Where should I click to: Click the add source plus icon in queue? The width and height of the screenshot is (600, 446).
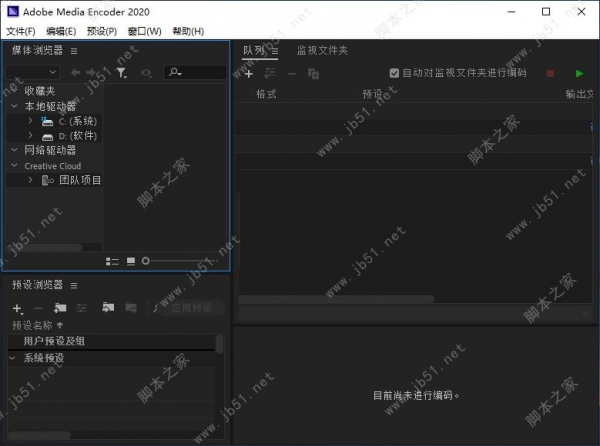coord(249,73)
